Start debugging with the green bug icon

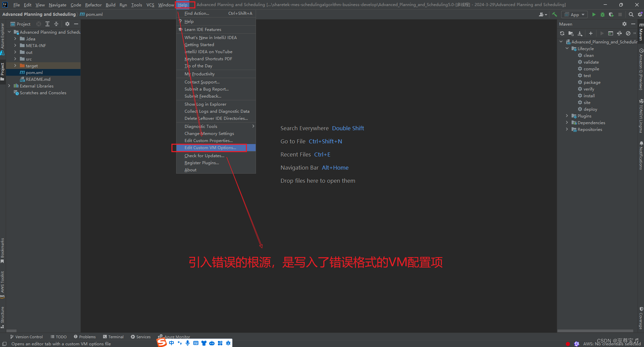point(603,14)
